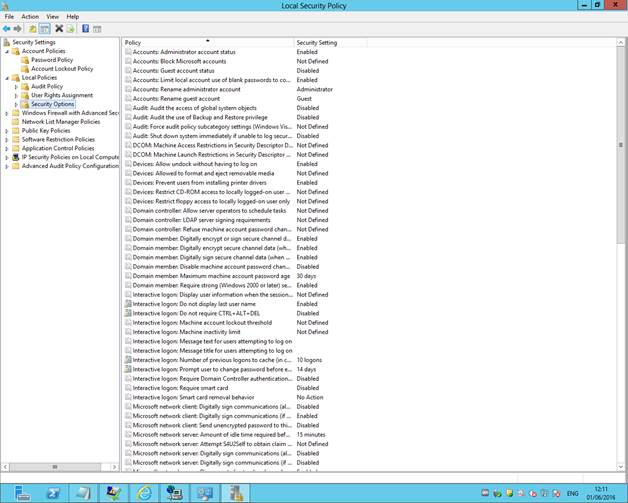Image resolution: width=628 pixels, height=503 pixels.
Task: Go up one level with folder icon
Action: [32, 28]
